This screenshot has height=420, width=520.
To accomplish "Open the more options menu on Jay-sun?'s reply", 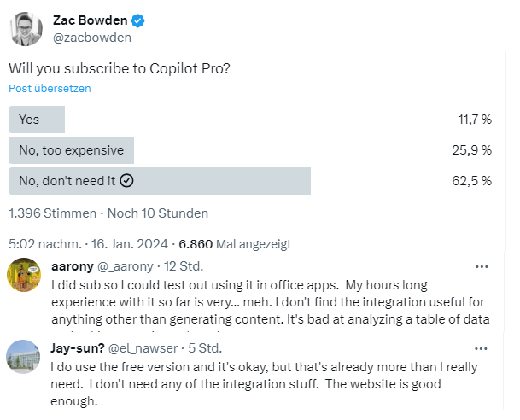I will [482, 348].
